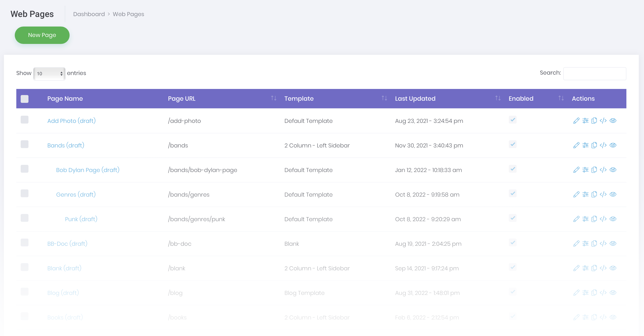Open the Bob Dylan Page (draft) link

88,170
